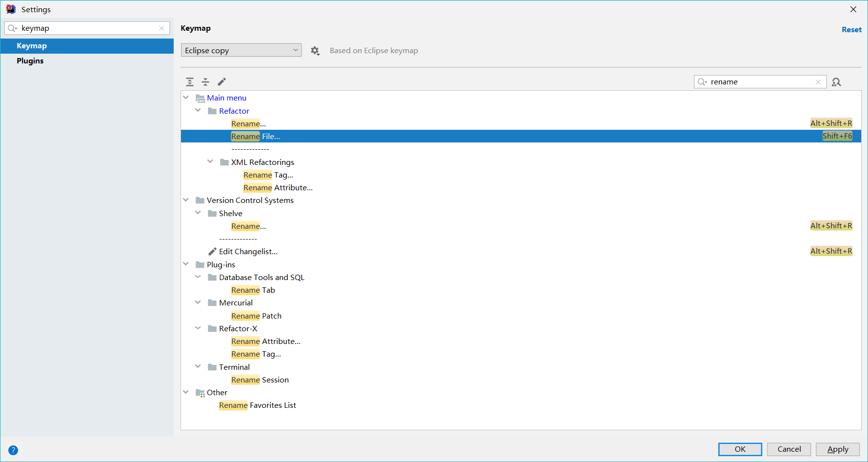
Task: Click the search options magnifier in rename field
Action: (x=703, y=81)
